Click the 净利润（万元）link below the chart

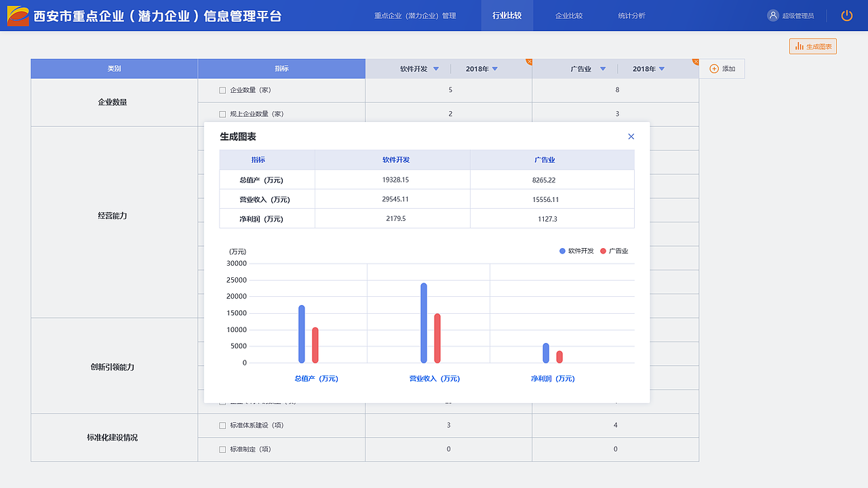pyautogui.click(x=552, y=379)
